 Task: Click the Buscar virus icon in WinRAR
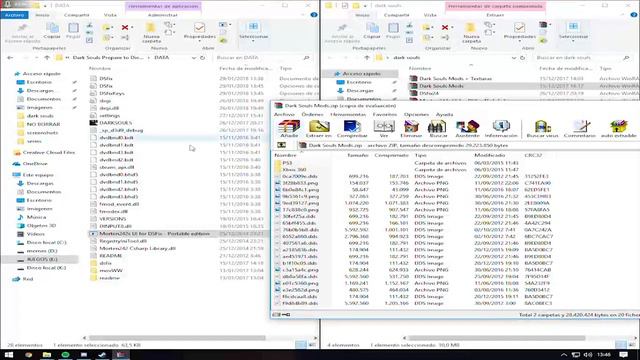tap(542, 129)
